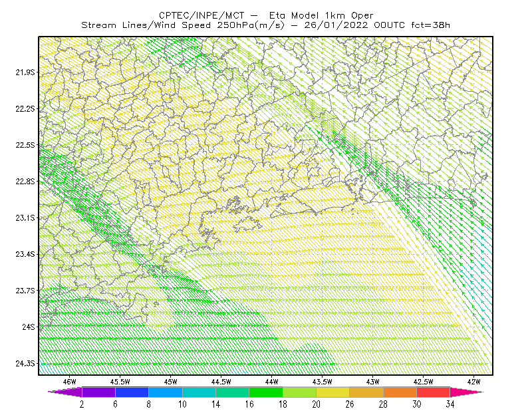Click the purple color bar segment
The image size is (532, 411).
tap(98, 392)
